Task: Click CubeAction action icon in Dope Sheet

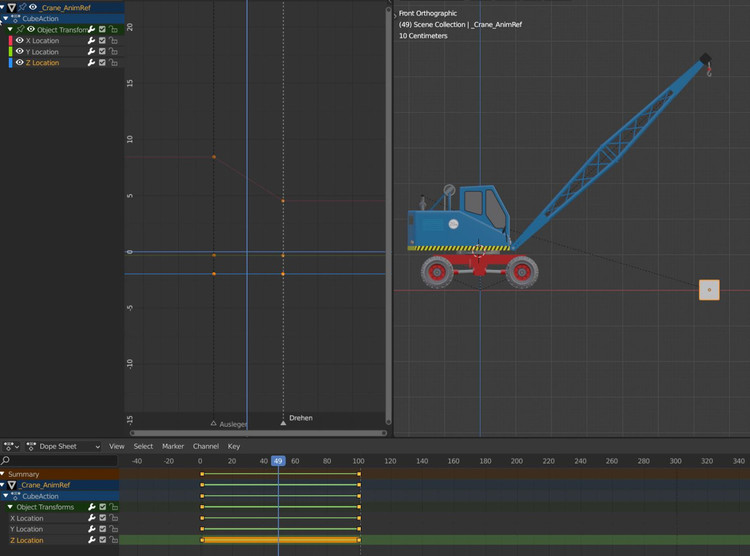Action: (x=15, y=496)
